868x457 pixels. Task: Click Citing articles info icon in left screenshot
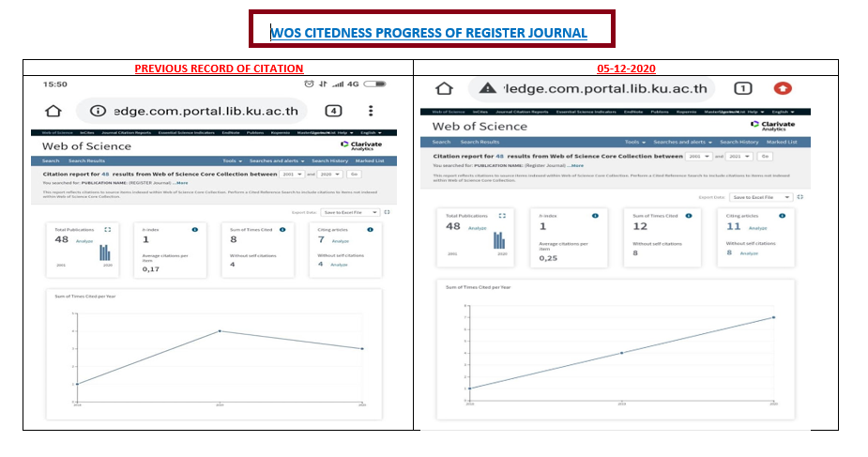pyautogui.click(x=370, y=230)
